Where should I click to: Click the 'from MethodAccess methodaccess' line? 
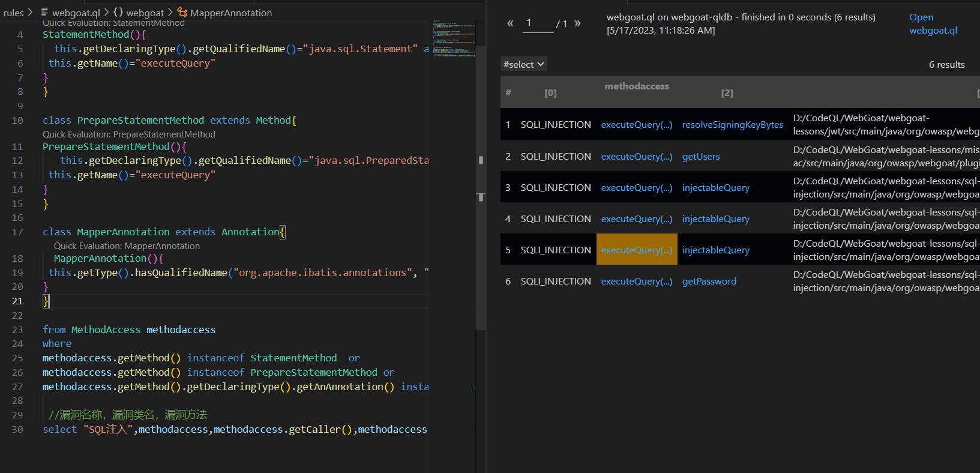coord(129,330)
